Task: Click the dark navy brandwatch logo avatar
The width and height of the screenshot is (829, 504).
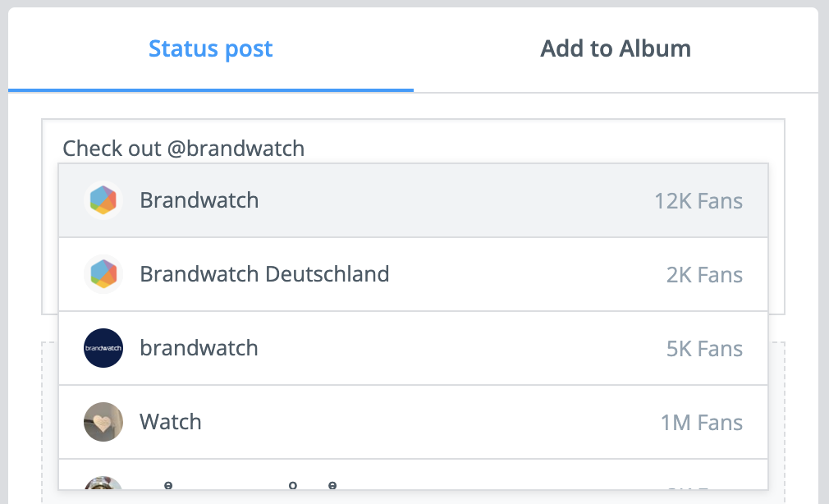Action: (103, 348)
